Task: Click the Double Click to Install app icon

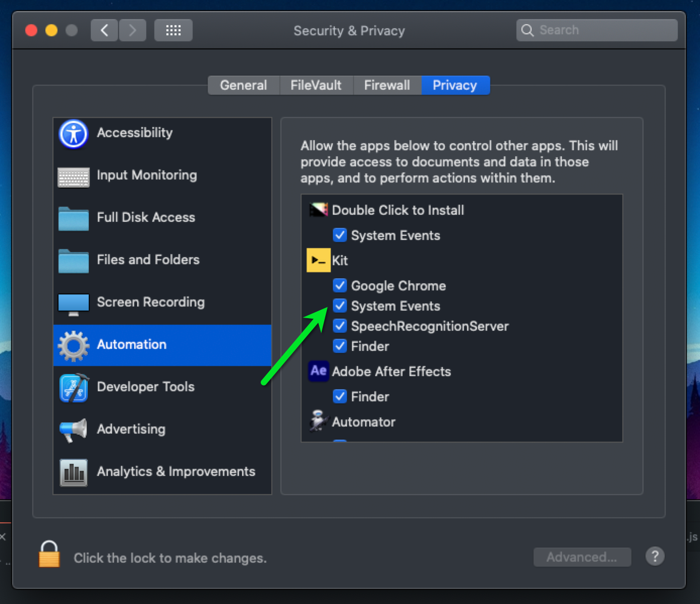Action: [x=318, y=210]
